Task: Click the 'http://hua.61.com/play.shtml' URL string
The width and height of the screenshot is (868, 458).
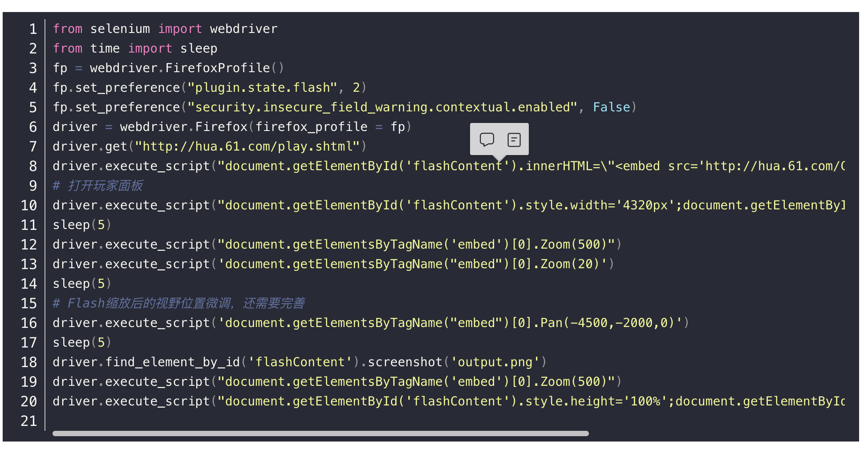Action: click(x=247, y=147)
